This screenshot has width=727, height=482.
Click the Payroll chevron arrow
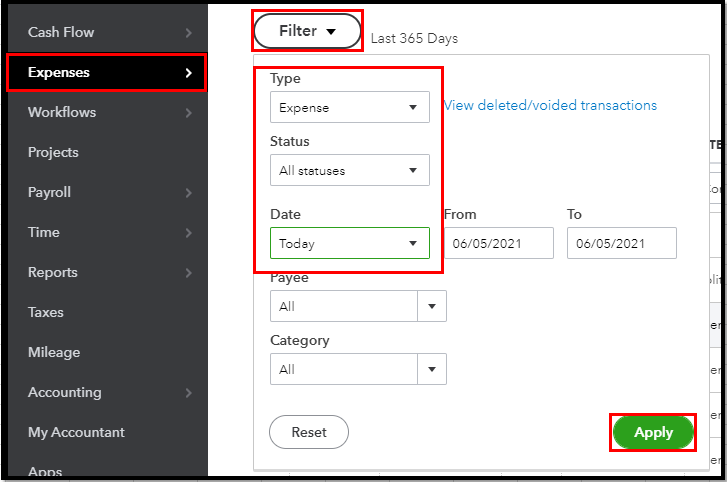tap(188, 193)
